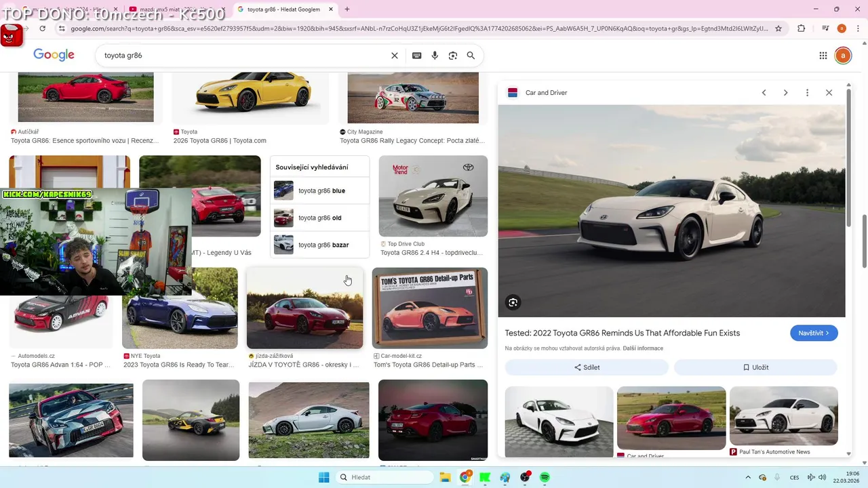Show next image in preview panel

785,93
